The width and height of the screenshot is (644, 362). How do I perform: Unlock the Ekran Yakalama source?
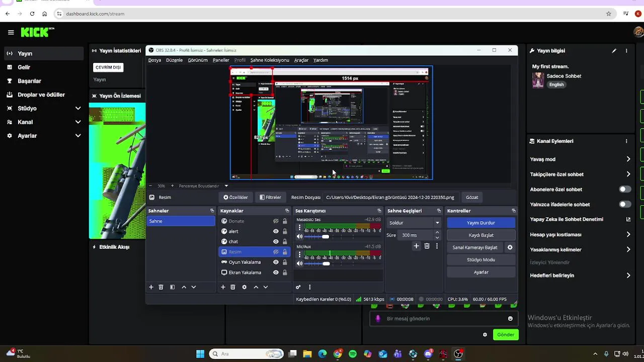point(285,273)
